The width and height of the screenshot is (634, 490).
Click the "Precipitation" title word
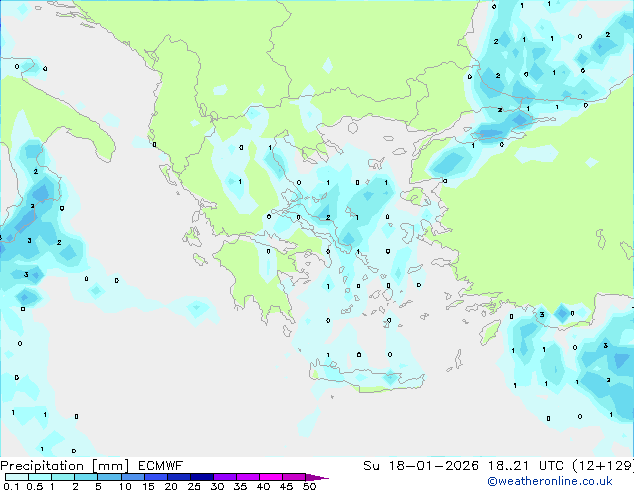(x=42, y=466)
